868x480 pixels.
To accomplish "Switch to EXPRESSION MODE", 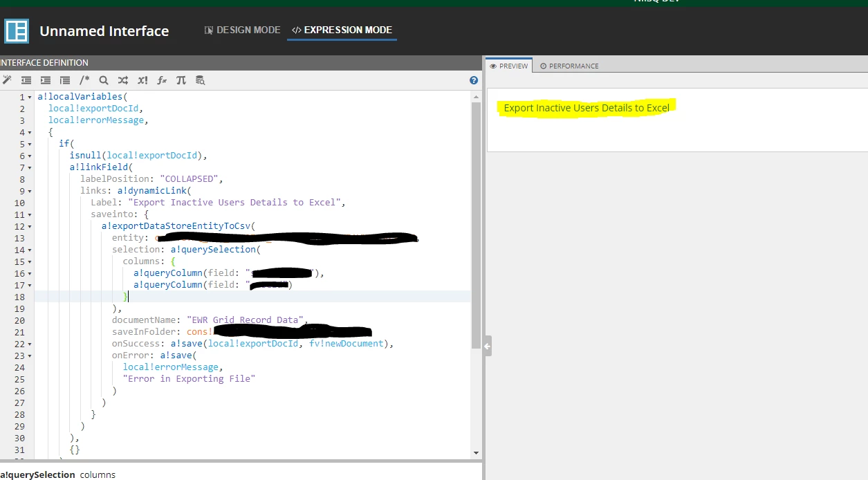I will tap(342, 30).
